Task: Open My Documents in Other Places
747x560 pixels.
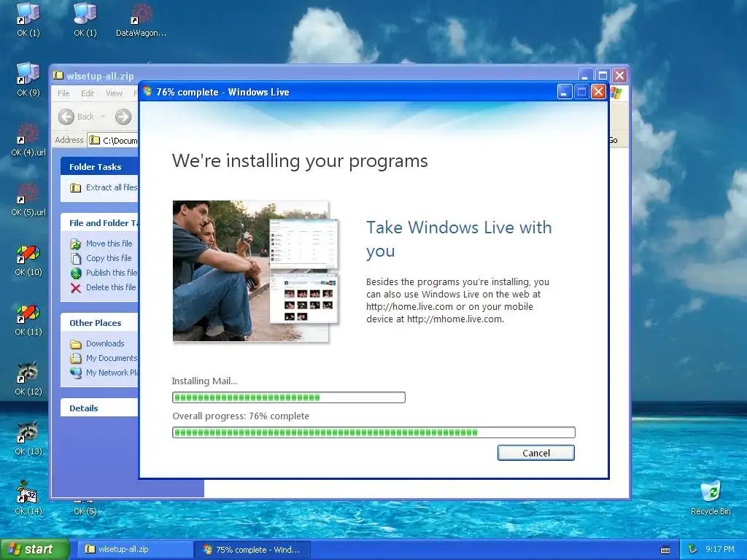Action: click(x=112, y=358)
